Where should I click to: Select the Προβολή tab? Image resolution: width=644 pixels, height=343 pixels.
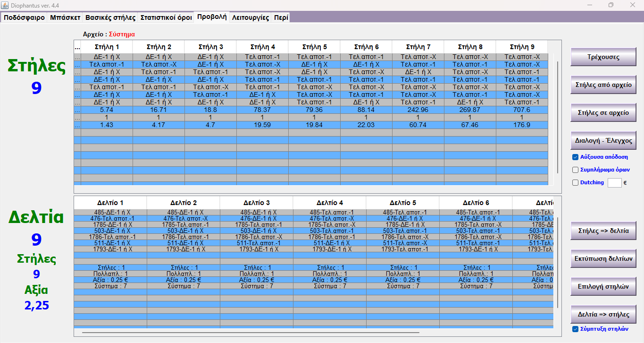tap(212, 17)
